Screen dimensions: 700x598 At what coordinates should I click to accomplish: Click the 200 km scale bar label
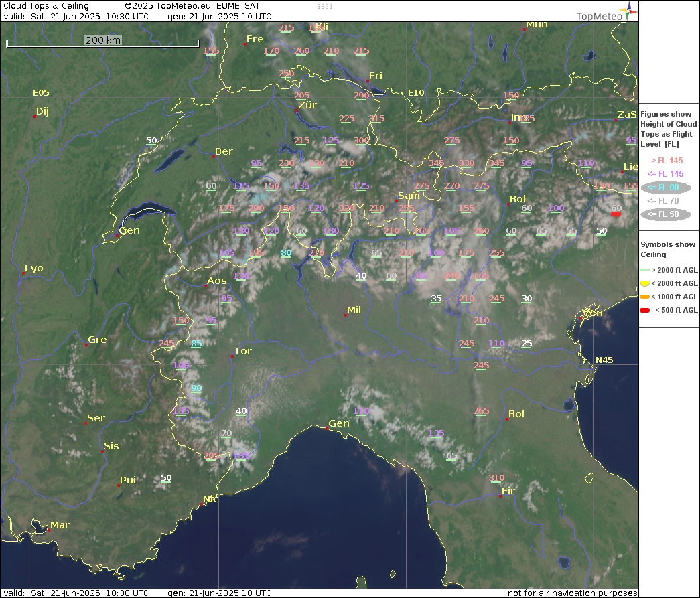(x=103, y=40)
